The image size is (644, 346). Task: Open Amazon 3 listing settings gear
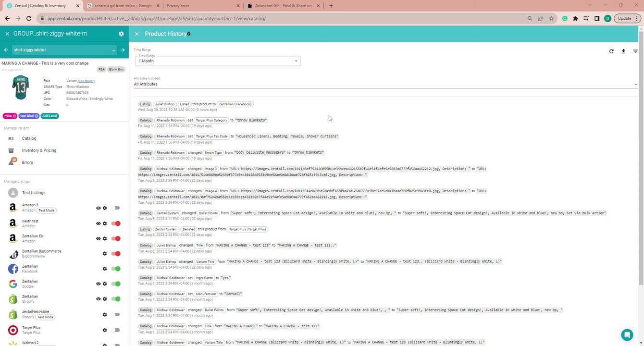(105, 208)
